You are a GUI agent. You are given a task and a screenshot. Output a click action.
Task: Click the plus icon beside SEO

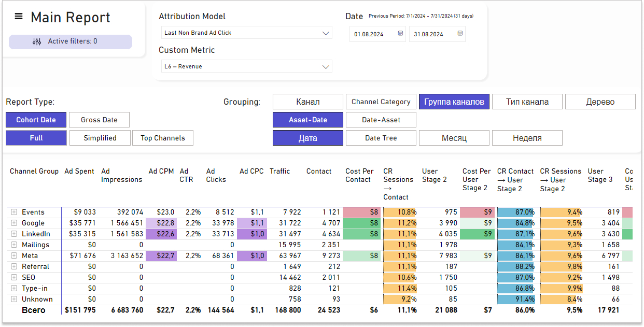click(14, 278)
